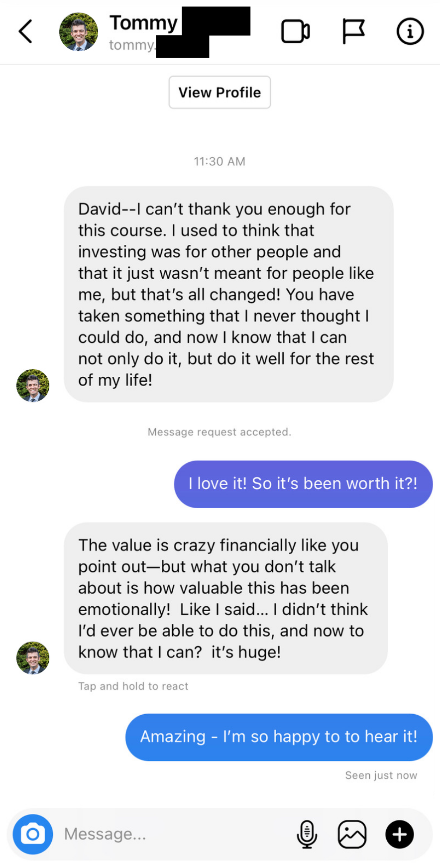Tap the microphone voice message icon
This screenshot has width=440, height=868.
pyautogui.click(x=307, y=834)
